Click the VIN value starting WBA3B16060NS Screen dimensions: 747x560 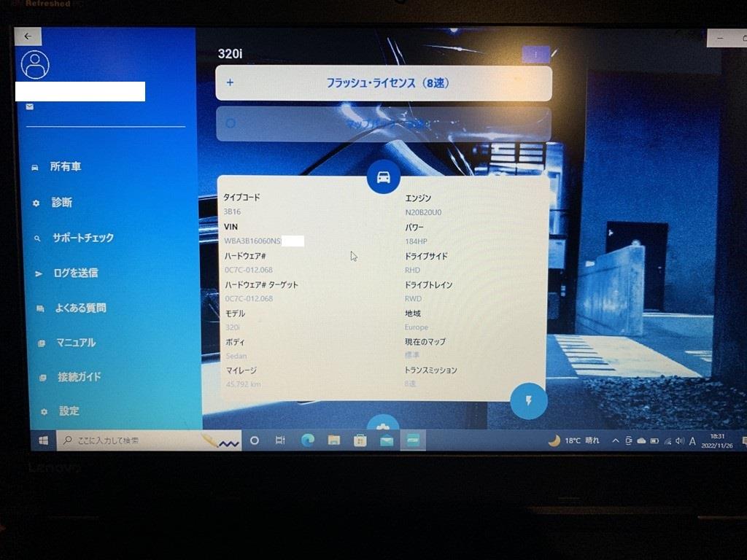coord(252,241)
